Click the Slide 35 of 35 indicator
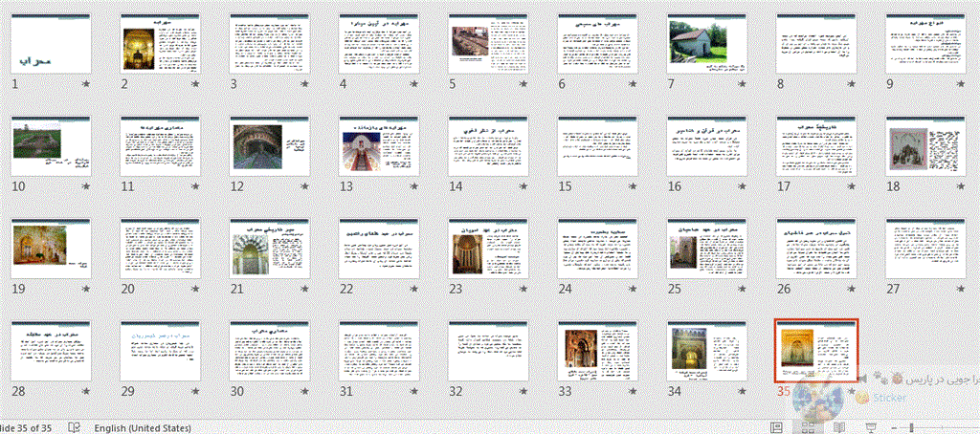The height and width of the screenshot is (434, 980). [26, 427]
